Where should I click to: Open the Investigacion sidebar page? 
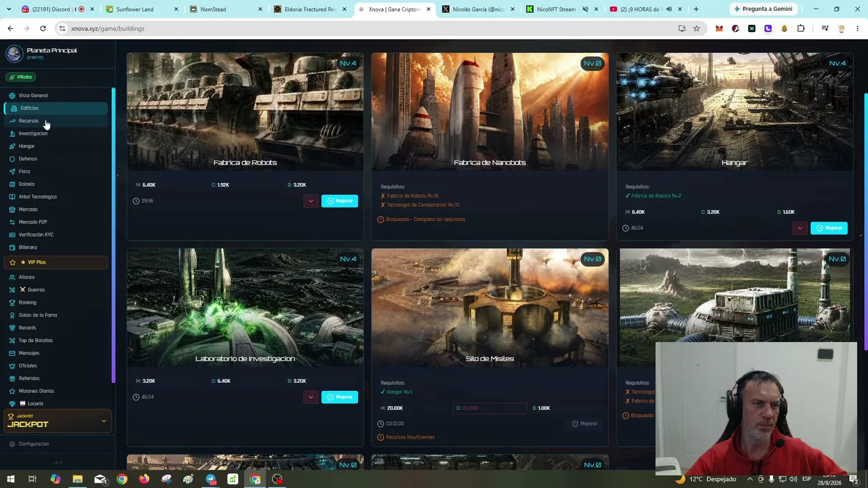56,134
